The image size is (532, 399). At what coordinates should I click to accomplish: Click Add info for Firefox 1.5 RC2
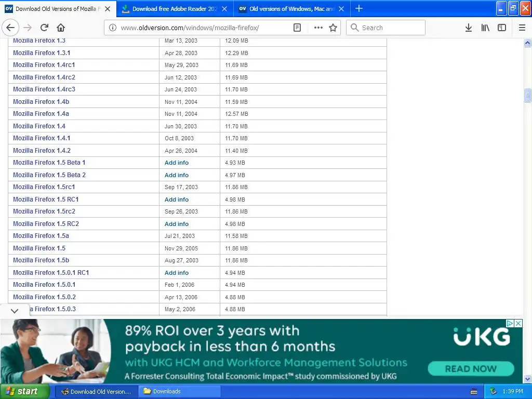point(177,224)
